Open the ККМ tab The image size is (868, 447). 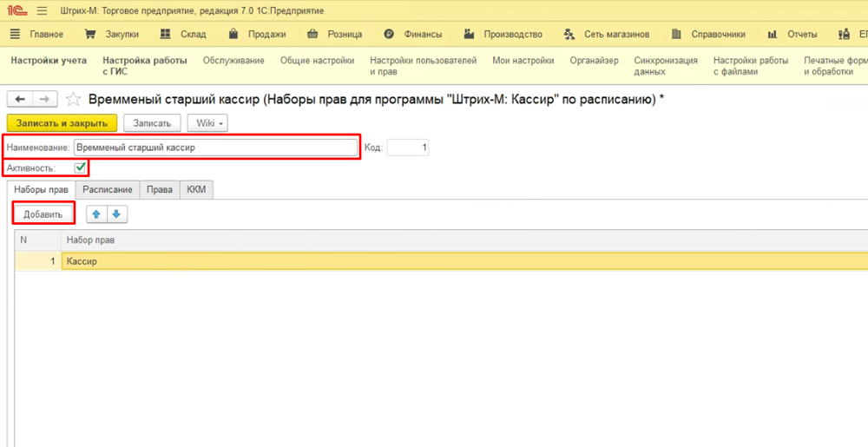tap(196, 189)
